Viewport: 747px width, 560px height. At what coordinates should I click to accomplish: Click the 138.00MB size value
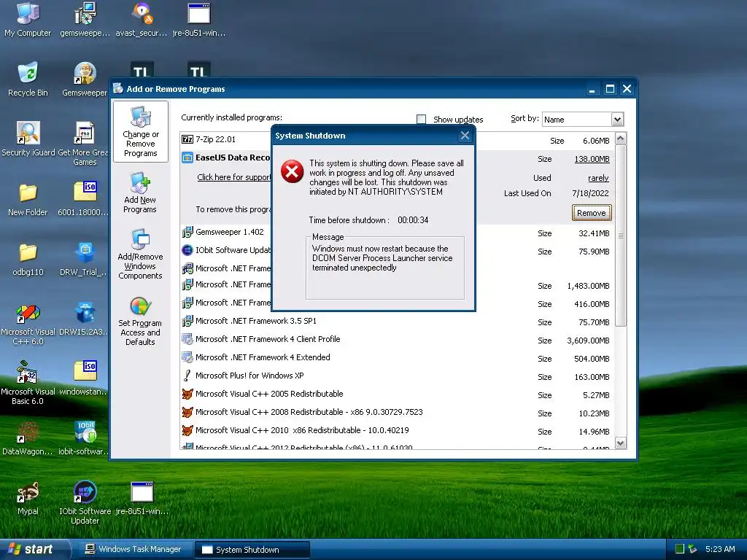[592, 159]
